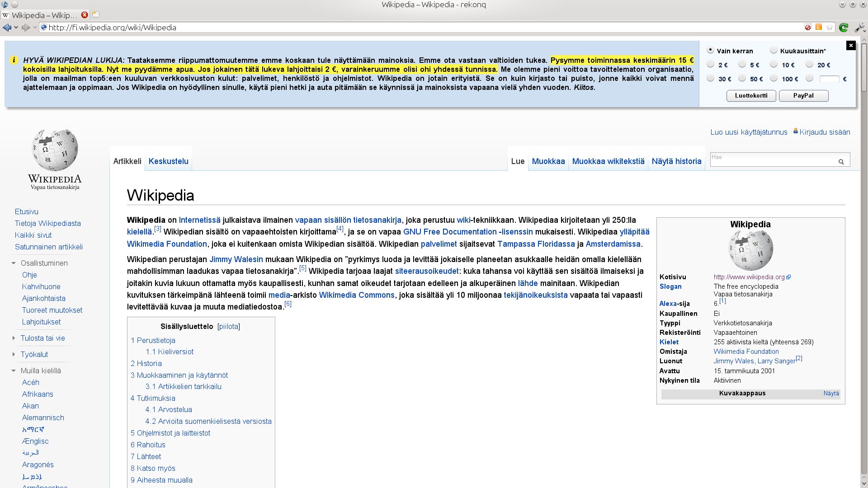Click the search magnifier icon

pos(841,161)
